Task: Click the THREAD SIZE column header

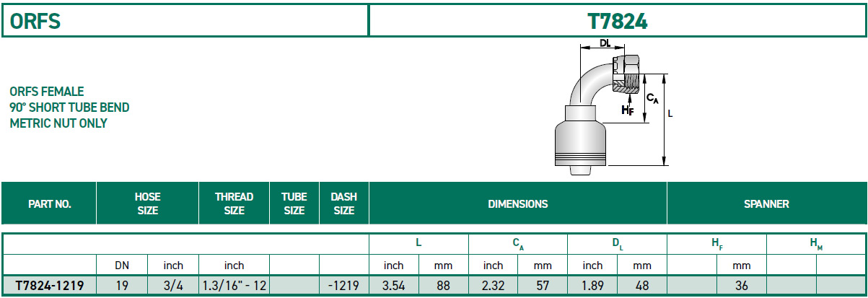Action: coord(234,203)
